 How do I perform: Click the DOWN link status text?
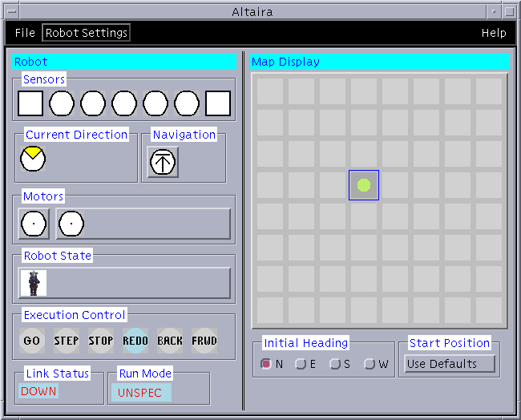(x=38, y=391)
